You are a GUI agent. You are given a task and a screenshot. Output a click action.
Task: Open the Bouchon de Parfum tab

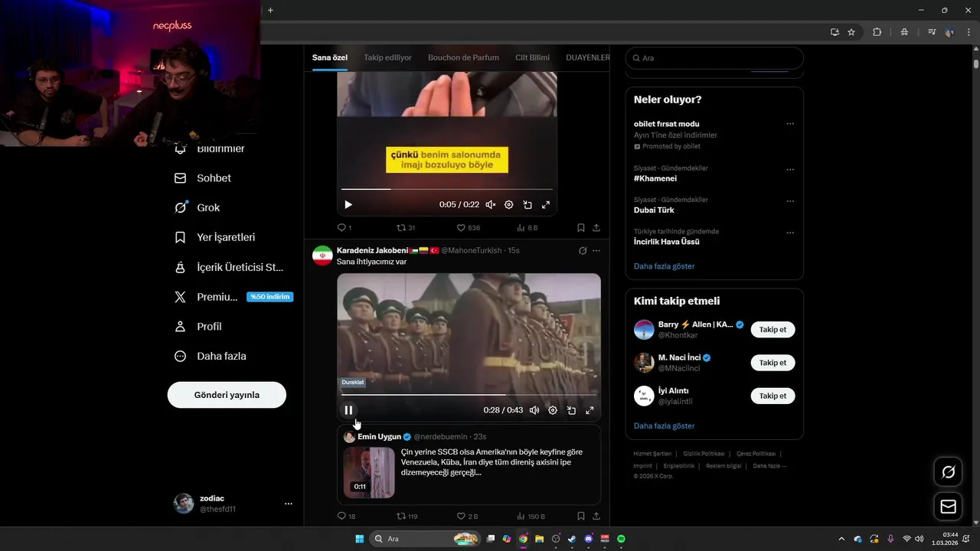[463, 57]
